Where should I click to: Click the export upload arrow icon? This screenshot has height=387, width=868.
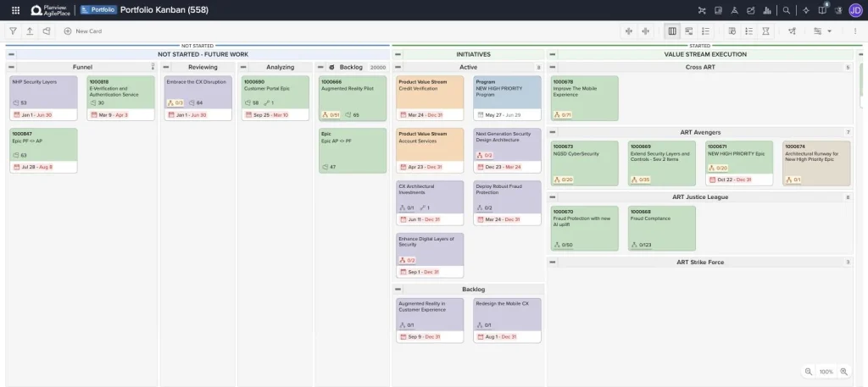30,31
